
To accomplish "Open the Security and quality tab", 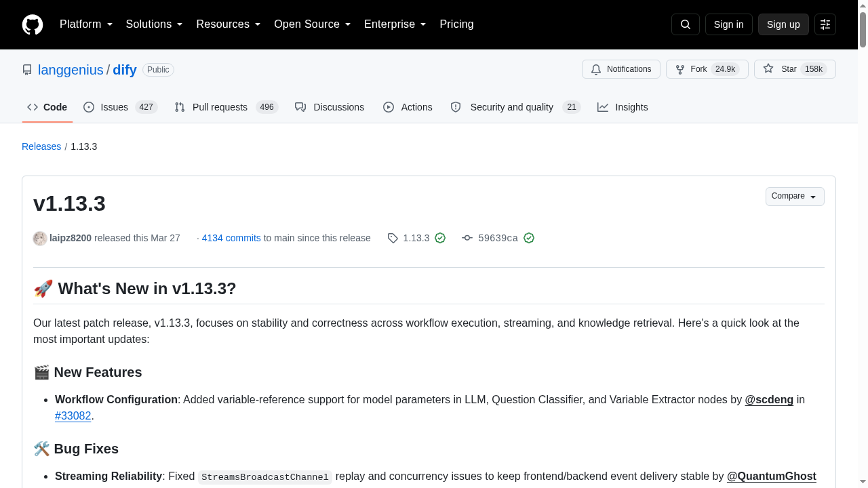I will [516, 107].
